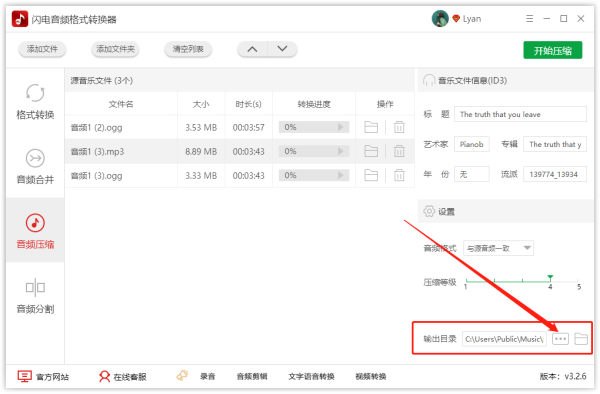Image resolution: width=600 pixels, height=394 pixels.
Task: Select file row 音频1 (3).ogg
Action: [240, 176]
